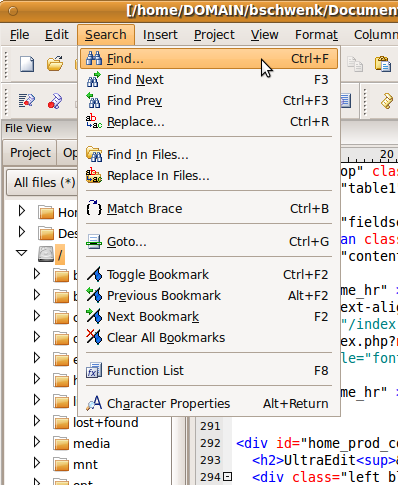
Task: Open the File menu
Action: pyautogui.click(x=19, y=35)
